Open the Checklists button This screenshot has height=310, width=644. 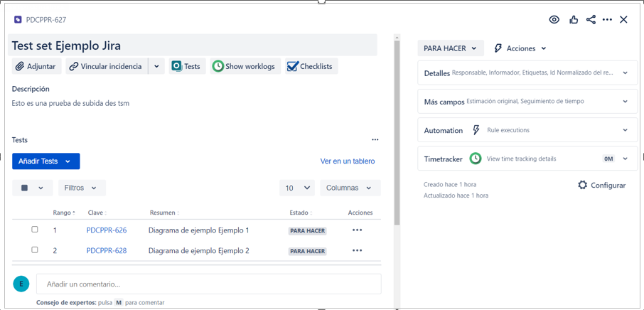[x=309, y=66]
